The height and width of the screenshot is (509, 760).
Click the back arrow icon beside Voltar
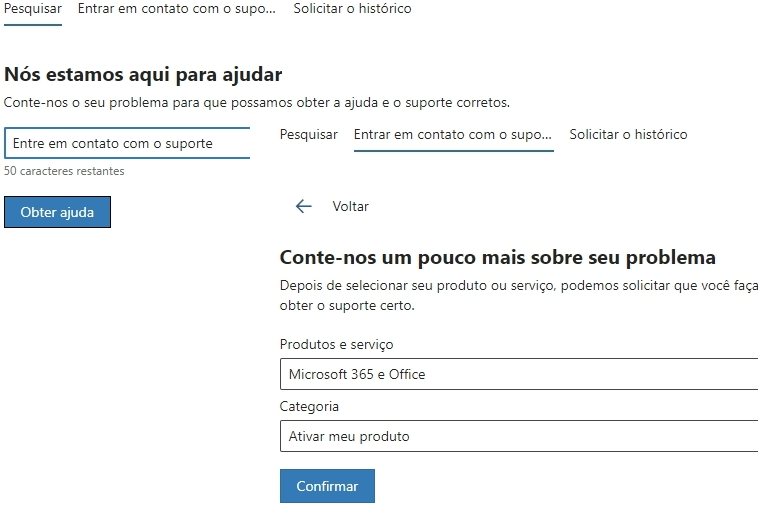click(303, 206)
